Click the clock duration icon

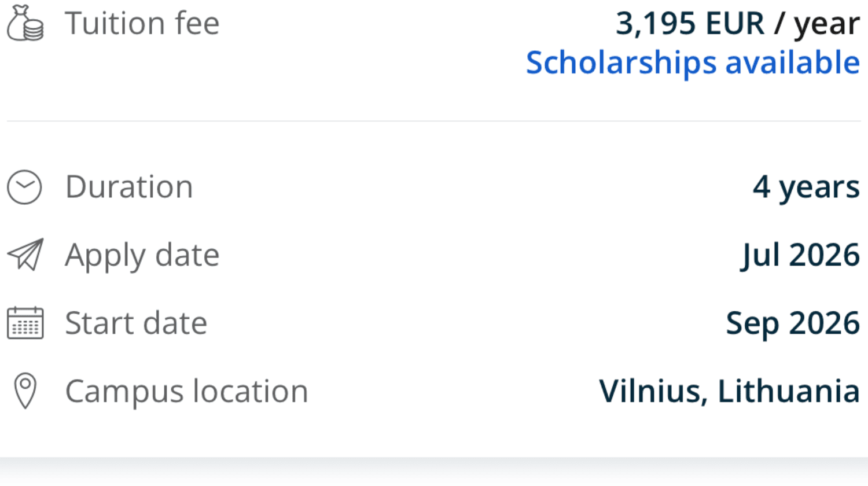tap(24, 187)
